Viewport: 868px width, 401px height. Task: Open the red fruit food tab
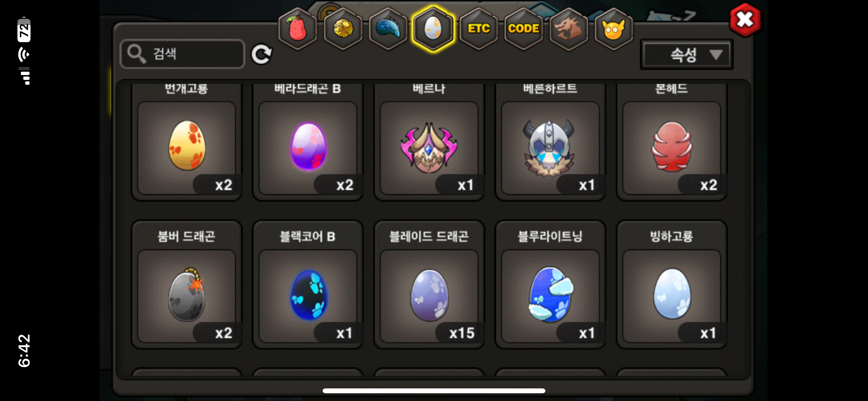(297, 29)
